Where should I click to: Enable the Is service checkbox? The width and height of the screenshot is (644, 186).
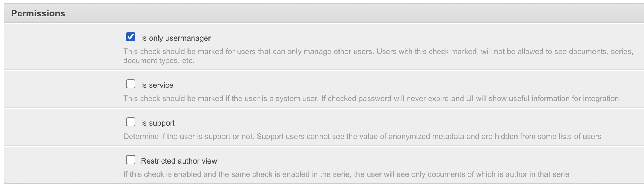point(131,84)
